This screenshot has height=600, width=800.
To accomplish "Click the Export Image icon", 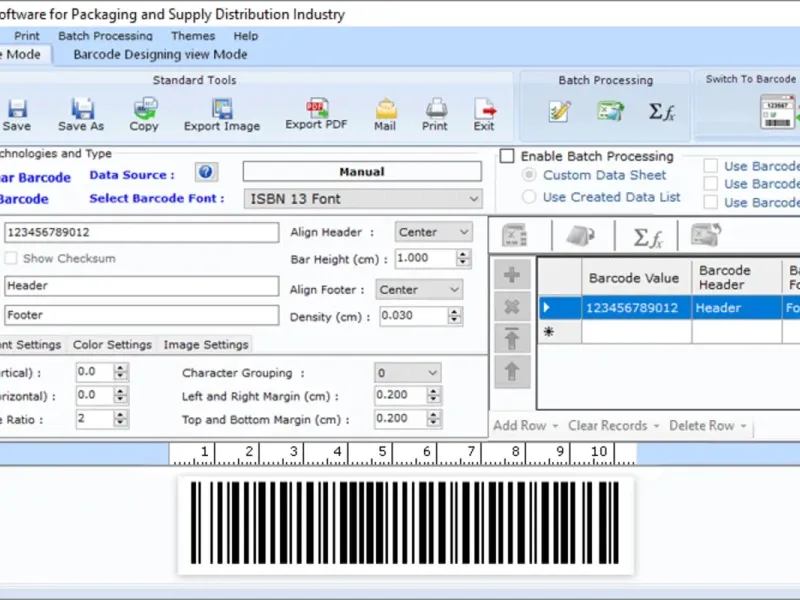I will click(221, 110).
